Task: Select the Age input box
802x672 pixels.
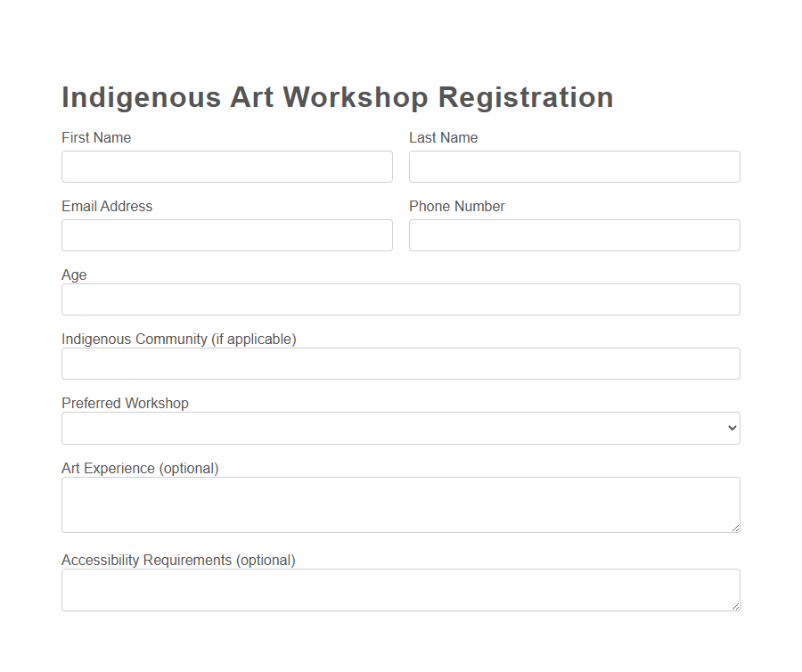Action: point(400,299)
